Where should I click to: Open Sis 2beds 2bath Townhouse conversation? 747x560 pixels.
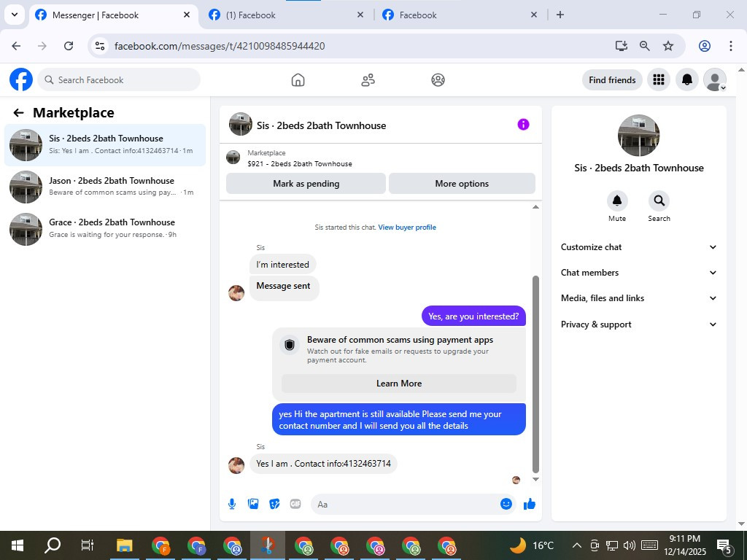pyautogui.click(x=105, y=145)
